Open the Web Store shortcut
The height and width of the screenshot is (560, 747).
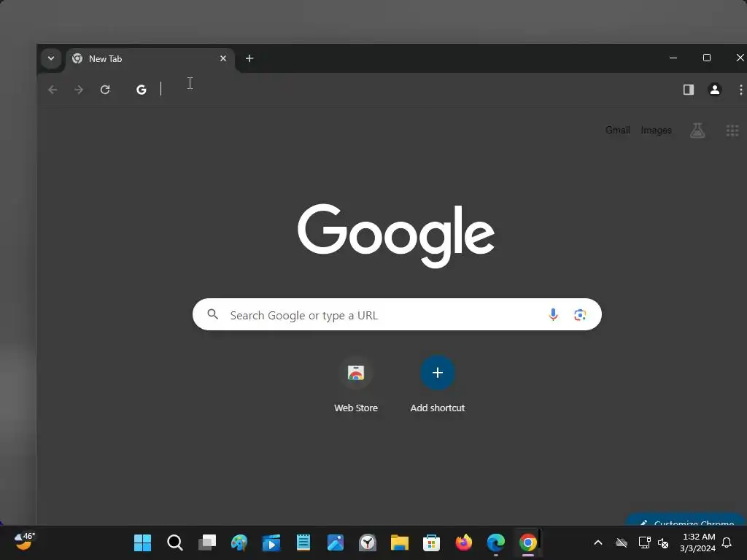(356, 385)
